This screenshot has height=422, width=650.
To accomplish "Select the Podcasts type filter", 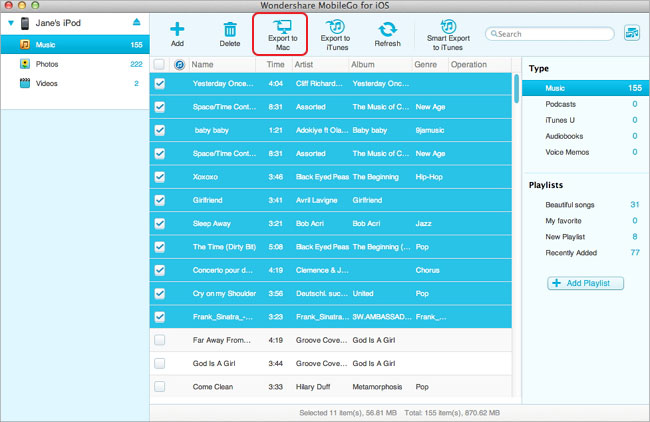I will coord(585,104).
